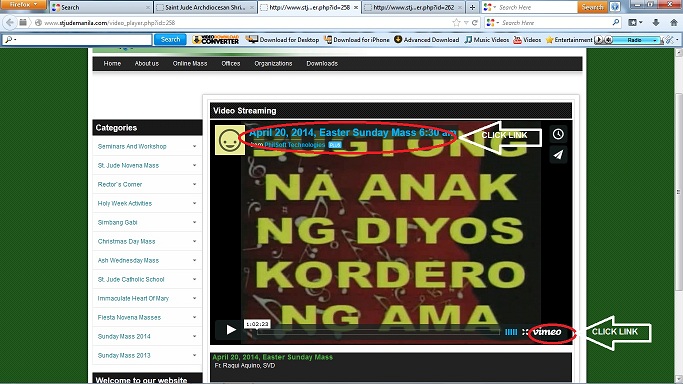
Task: Click the Vimeo logo link
Action: 547,332
